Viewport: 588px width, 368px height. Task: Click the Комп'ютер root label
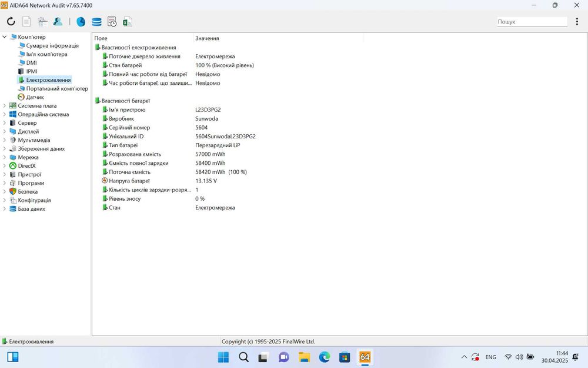(32, 37)
